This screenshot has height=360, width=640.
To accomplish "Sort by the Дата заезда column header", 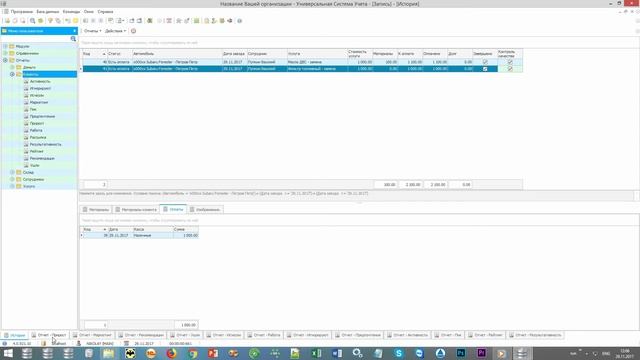I will point(234,53).
